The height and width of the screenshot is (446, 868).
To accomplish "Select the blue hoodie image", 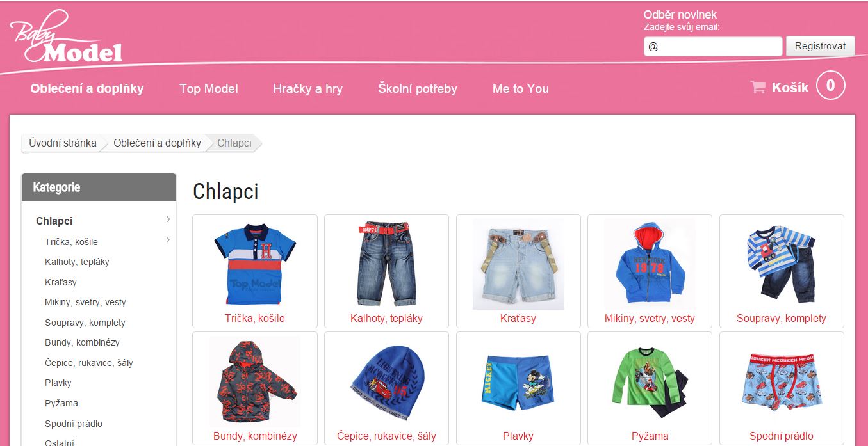I will [x=650, y=264].
